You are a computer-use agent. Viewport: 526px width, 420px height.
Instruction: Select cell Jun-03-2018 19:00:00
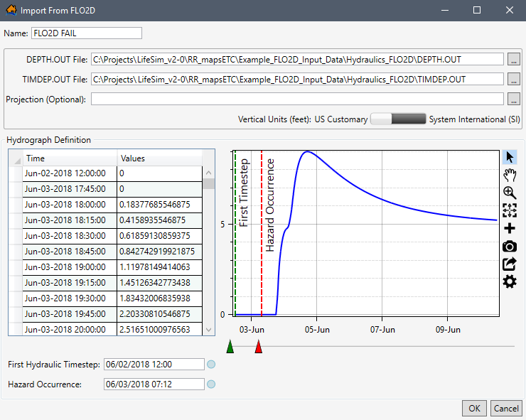pyautogui.click(x=70, y=267)
